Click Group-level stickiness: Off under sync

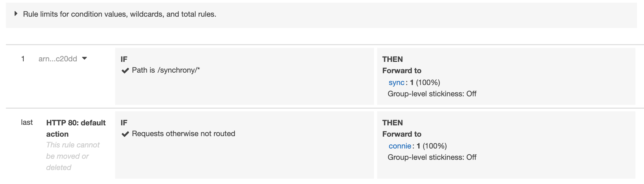coord(432,94)
